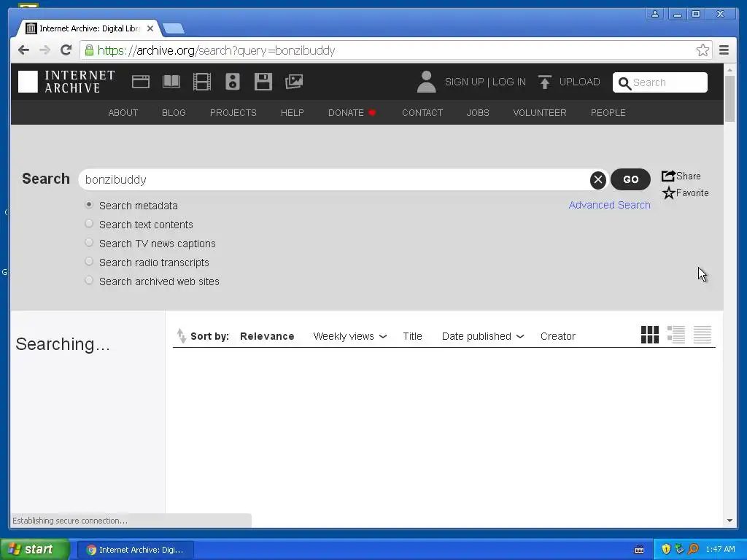Open the DONATE menu item
This screenshot has height=560, width=747.
(x=352, y=113)
